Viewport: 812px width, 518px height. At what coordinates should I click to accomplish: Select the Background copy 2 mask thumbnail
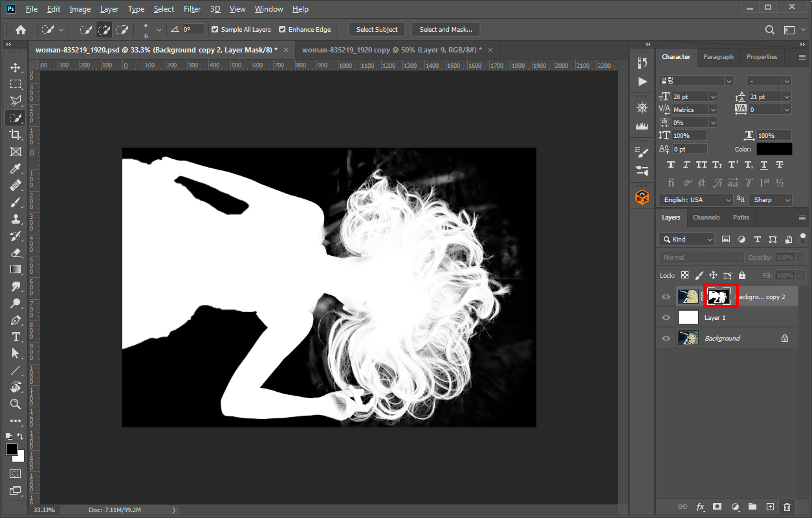pos(718,297)
